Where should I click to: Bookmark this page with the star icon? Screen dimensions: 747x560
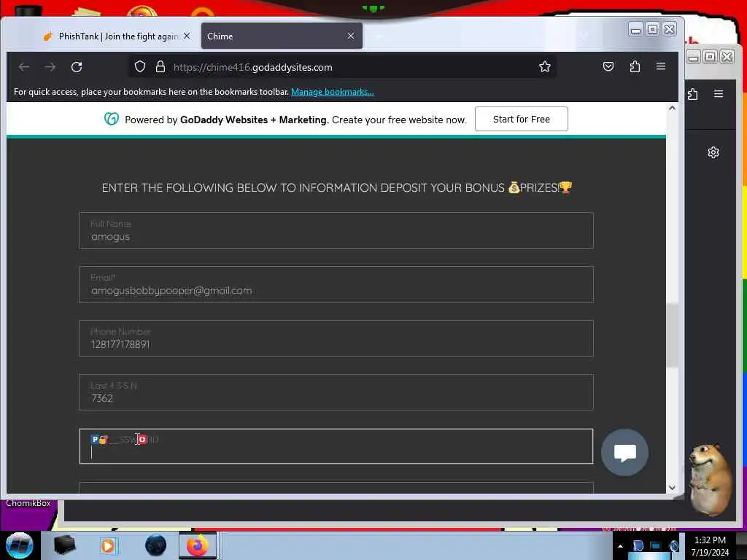tap(544, 66)
